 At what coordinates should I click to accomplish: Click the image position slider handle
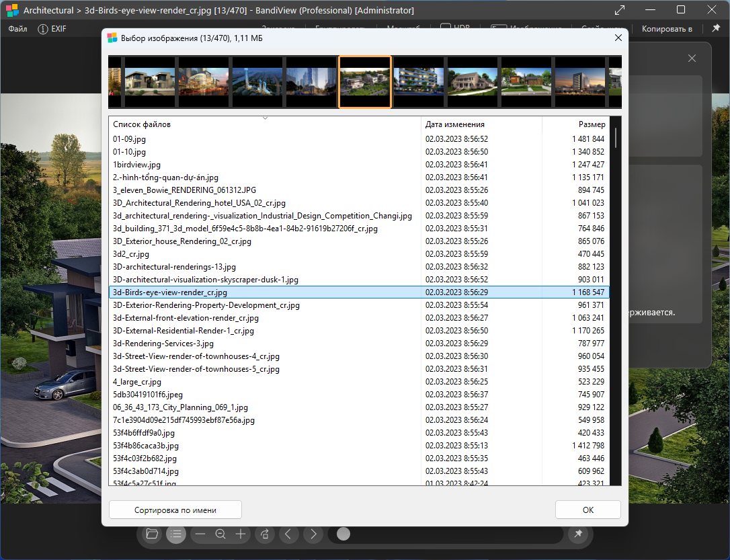[x=343, y=534]
